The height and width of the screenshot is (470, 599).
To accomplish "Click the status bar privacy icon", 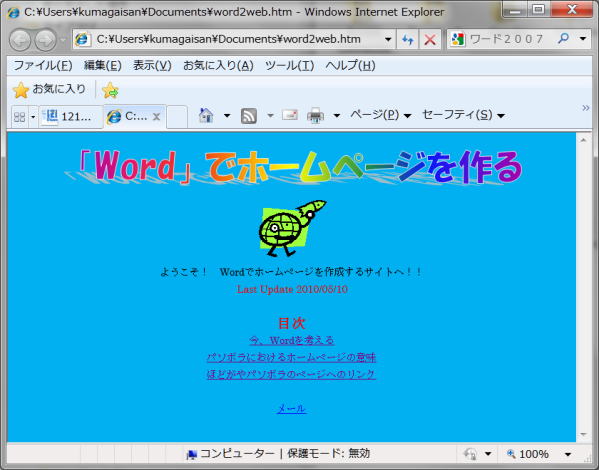I will pos(469,454).
